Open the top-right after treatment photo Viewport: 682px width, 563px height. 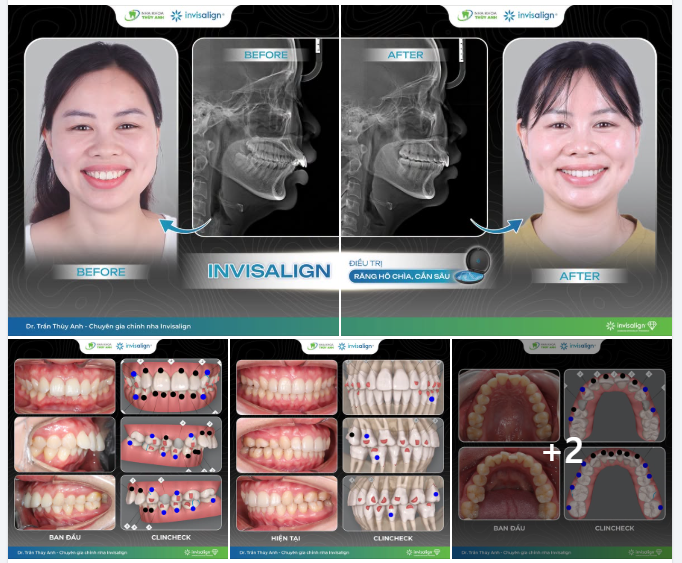[506, 170]
